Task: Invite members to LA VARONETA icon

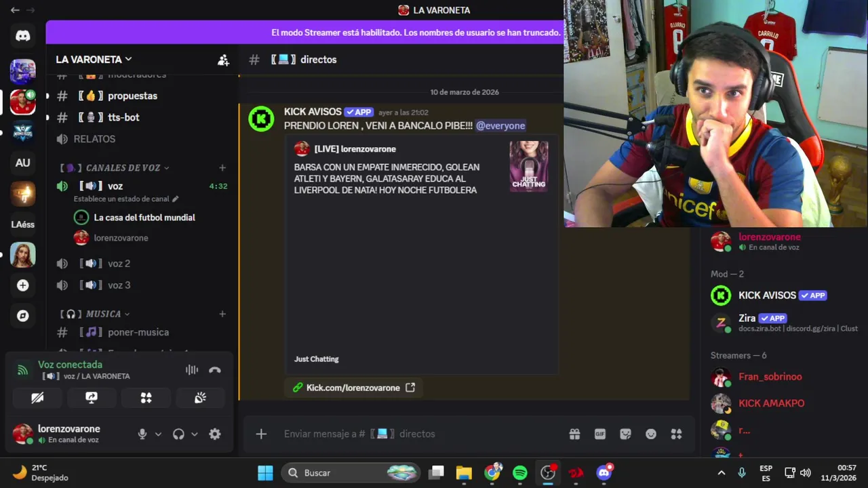Action: point(223,60)
